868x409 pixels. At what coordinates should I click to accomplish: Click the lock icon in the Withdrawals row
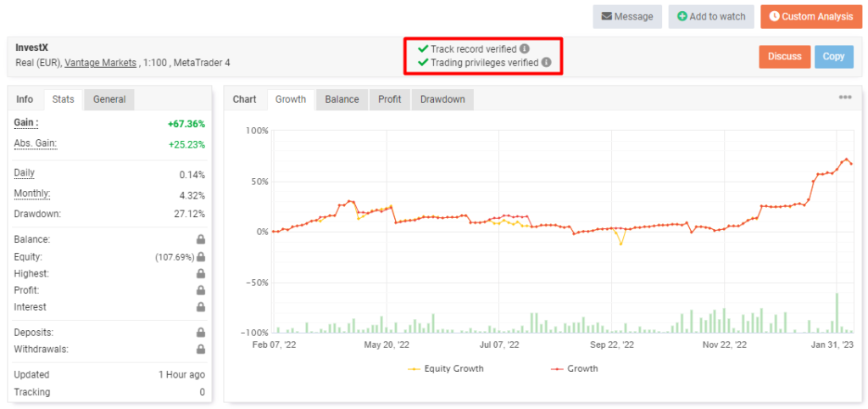tap(201, 349)
